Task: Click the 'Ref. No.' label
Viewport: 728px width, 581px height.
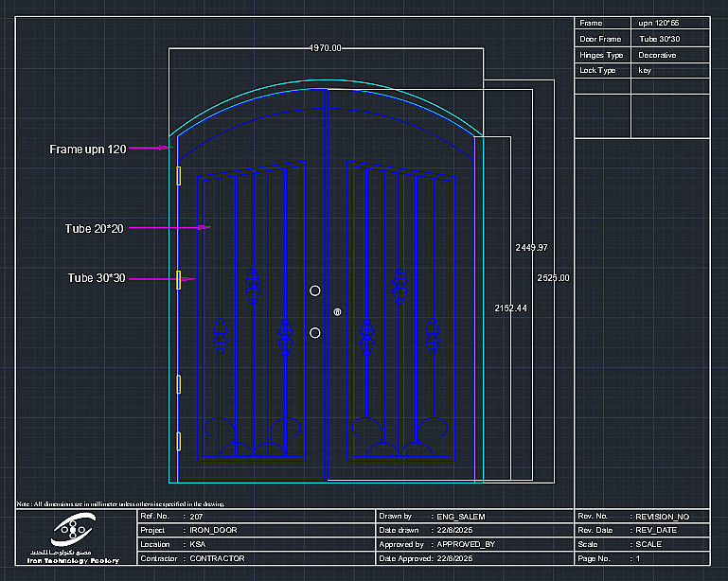Action: 155,516
